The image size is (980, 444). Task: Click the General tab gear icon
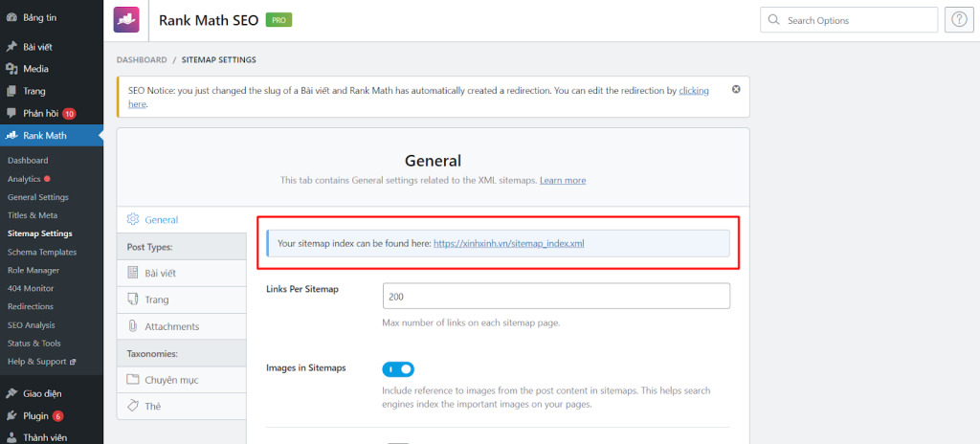(132, 219)
